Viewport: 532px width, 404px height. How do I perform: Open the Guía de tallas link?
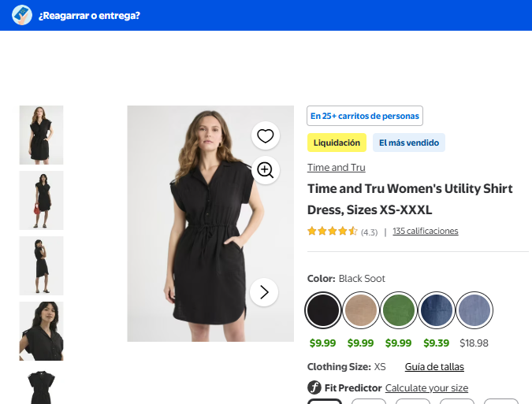pos(434,367)
